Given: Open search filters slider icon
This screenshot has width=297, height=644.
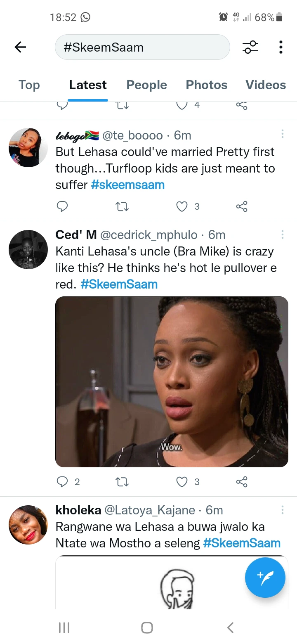Looking at the screenshot, I should point(250,47).
